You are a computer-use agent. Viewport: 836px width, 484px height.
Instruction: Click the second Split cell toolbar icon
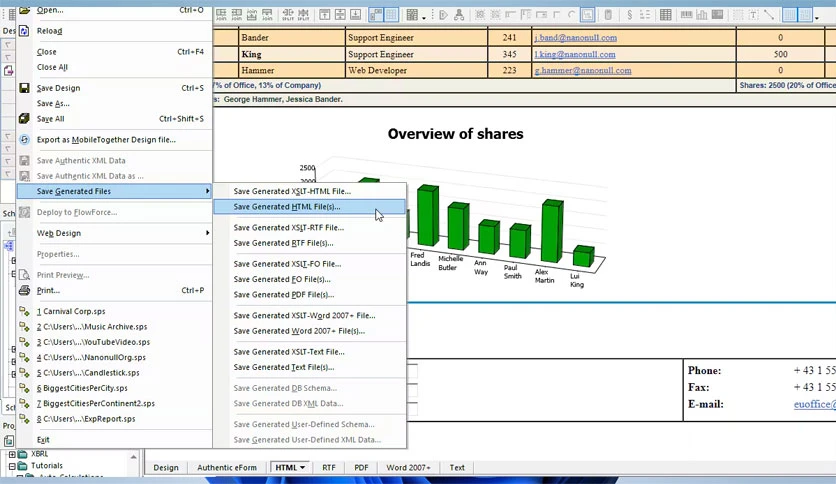303,15
